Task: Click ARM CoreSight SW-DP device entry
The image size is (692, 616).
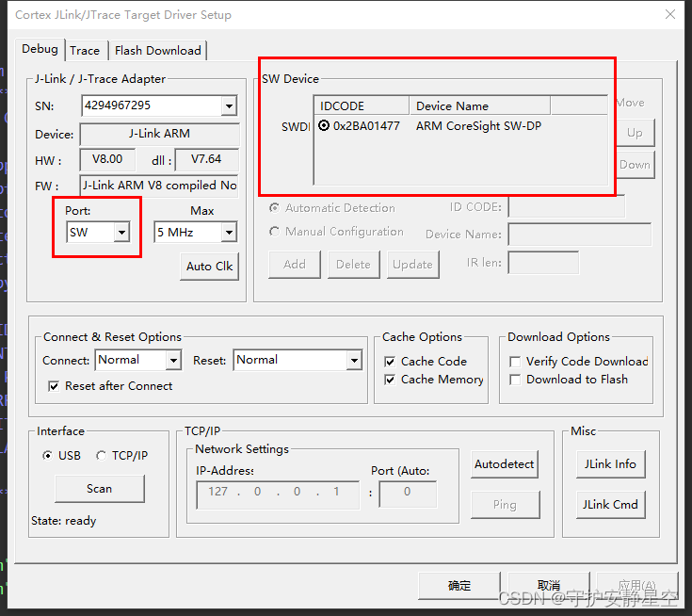Action: 478,126
